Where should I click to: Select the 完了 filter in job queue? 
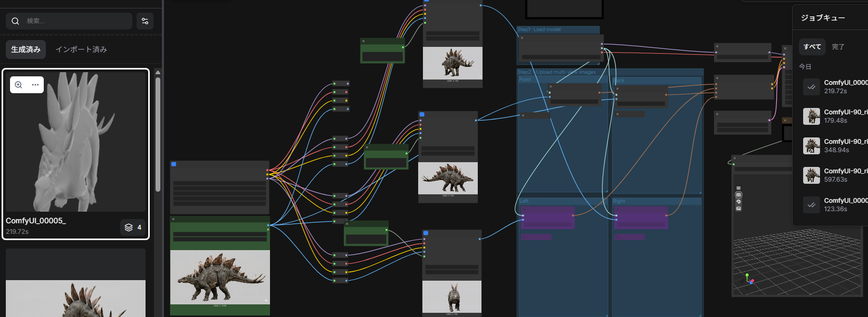[838, 47]
